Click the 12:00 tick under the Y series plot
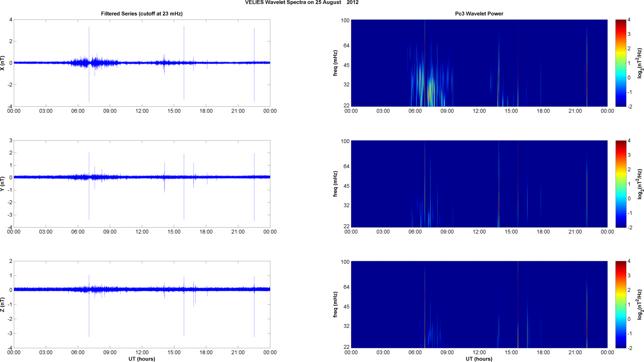 pos(142,232)
